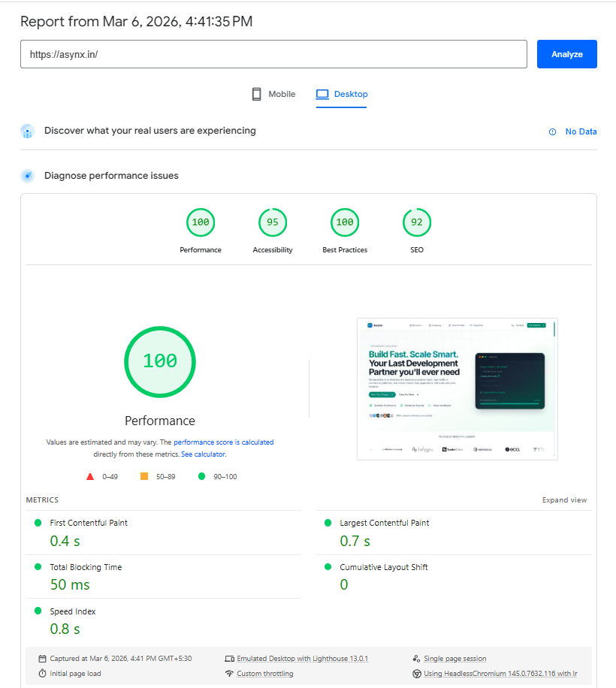
Task: Click the URL input field containing https://asynx.in/
Action: coord(273,54)
